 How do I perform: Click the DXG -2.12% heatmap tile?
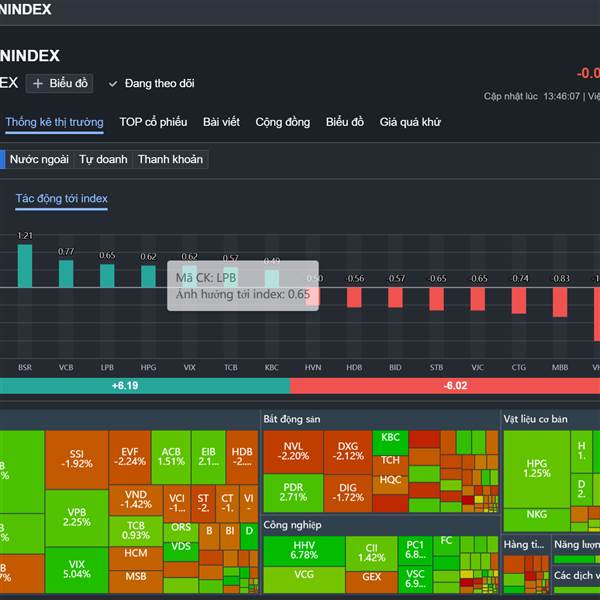coord(348,452)
